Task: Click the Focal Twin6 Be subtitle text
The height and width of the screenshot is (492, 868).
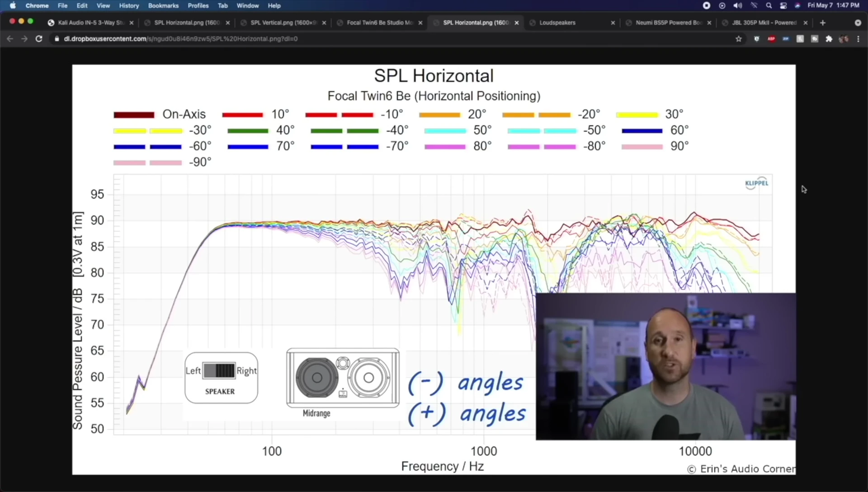Action: 434,96
